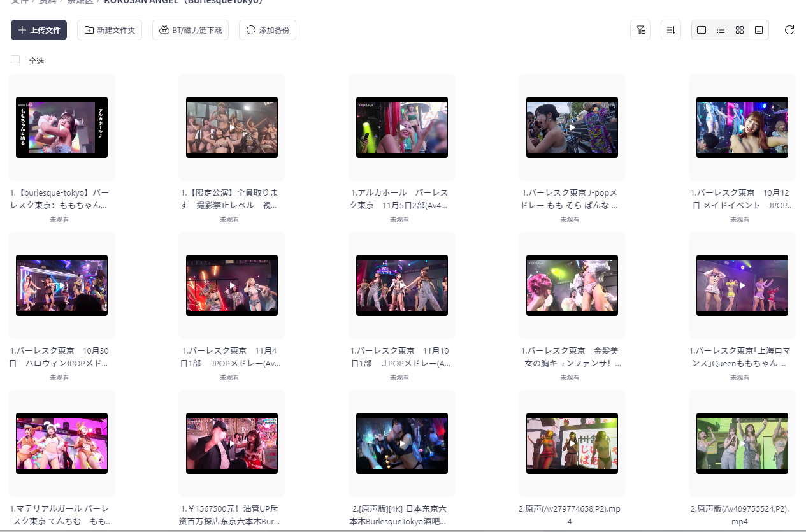Play the ハロウィンJPOPメドレー video thumbnail
This screenshot has width=806, height=532.
click(61, 285)
